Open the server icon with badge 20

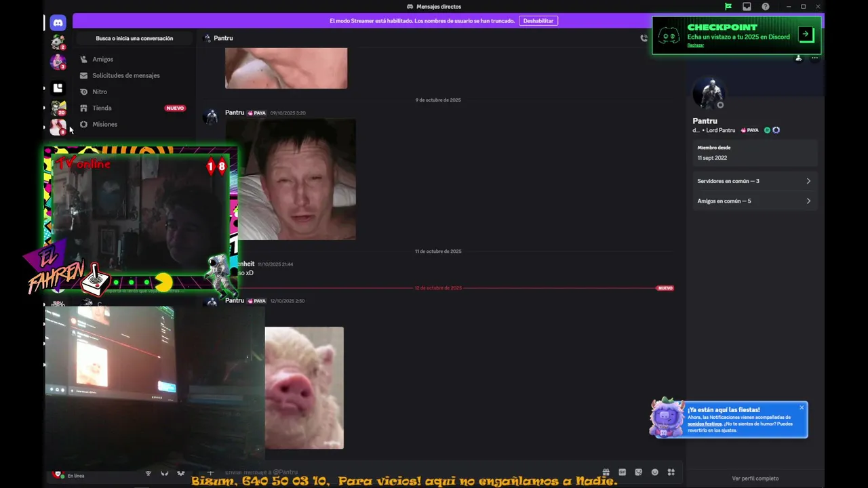pyautogui.click(x=58, y=108)
